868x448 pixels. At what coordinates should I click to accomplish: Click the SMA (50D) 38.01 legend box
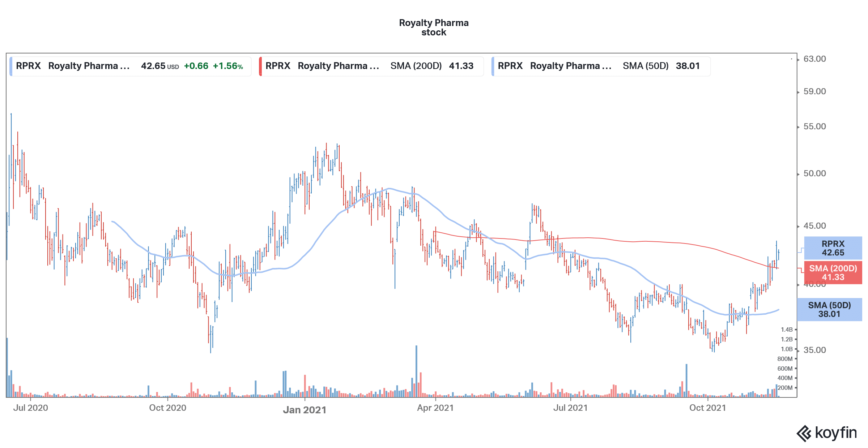[x=601, y=66]
